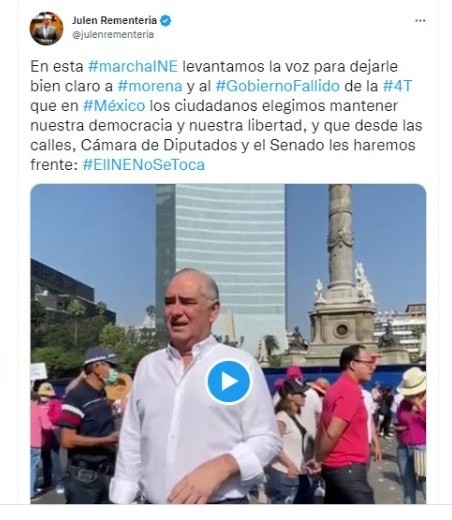The width and height of the screenshot is (452, 520).
Task: Click the woman with straw hat in video
Action: click(412, 433)
